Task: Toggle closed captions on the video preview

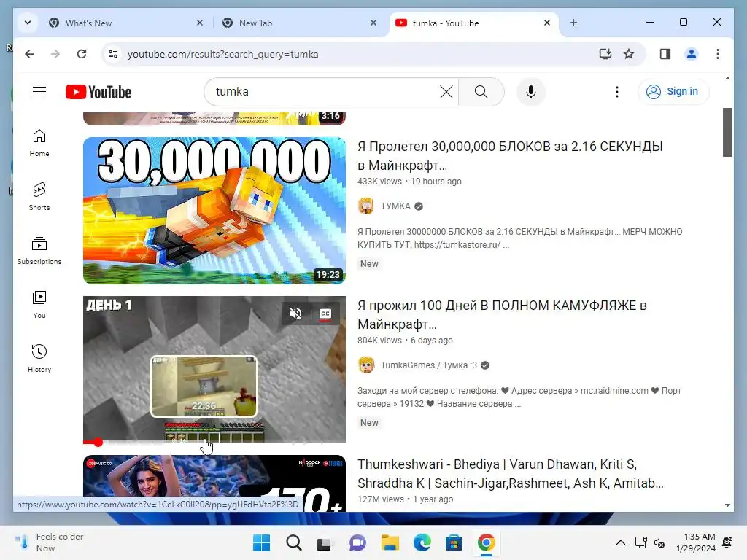Action: [x=325, y=314]
